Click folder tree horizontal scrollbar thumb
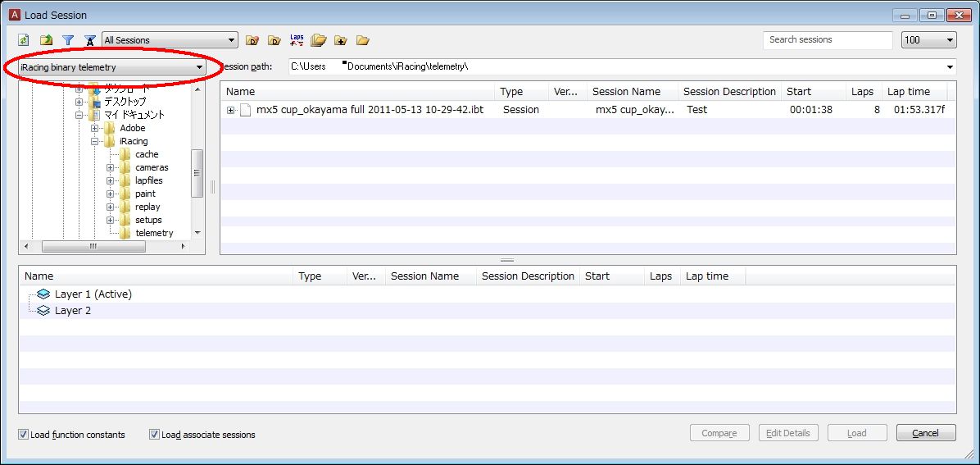Image resolution: width=980 pixels, height=465 pixels. (x=93, y=247)
